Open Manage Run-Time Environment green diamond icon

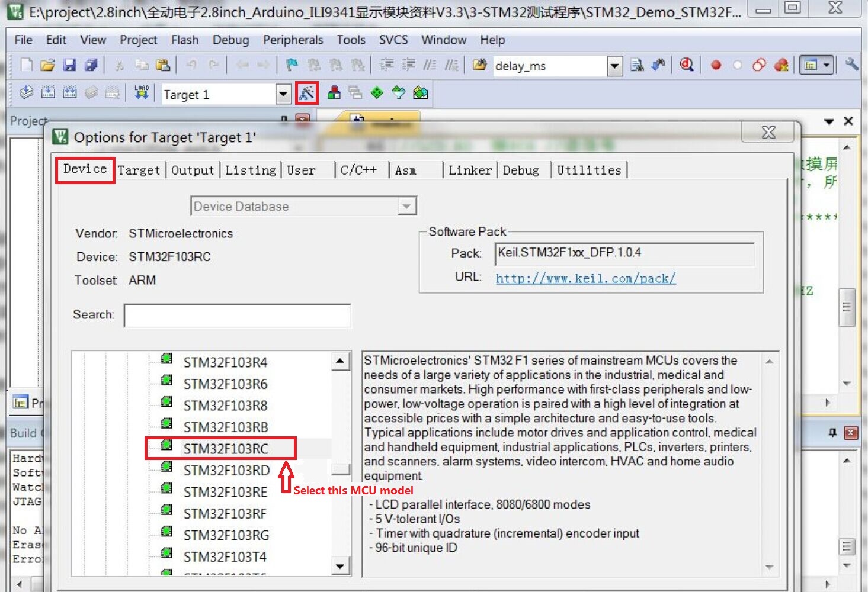click(377, 93)
